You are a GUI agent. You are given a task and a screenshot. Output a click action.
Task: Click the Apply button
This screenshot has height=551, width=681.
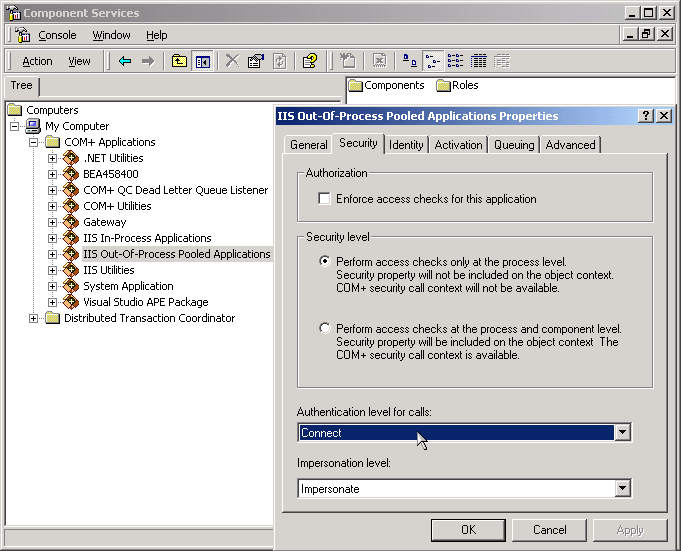pyautogui.click(x=630, y=530)
